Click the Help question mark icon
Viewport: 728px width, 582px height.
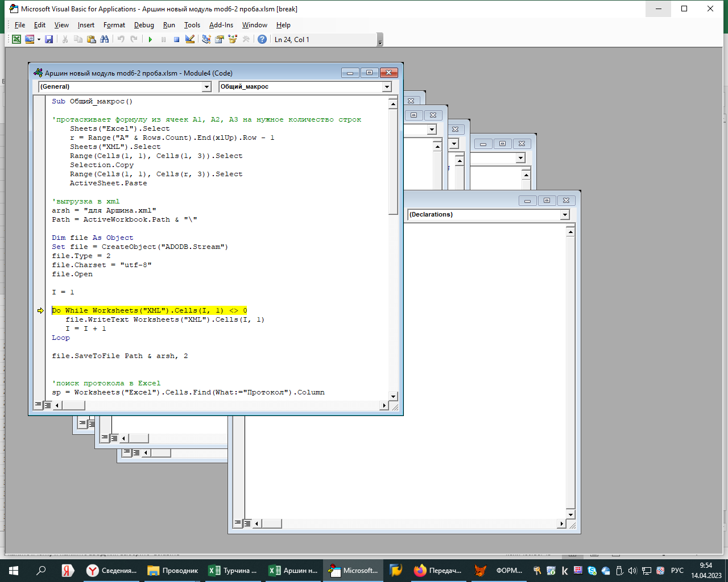tap(262, 39)
